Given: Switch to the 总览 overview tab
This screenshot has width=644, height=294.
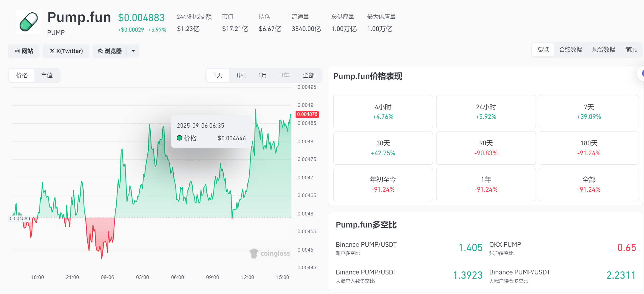Looking at the screenshot, I should coord(543,50).
